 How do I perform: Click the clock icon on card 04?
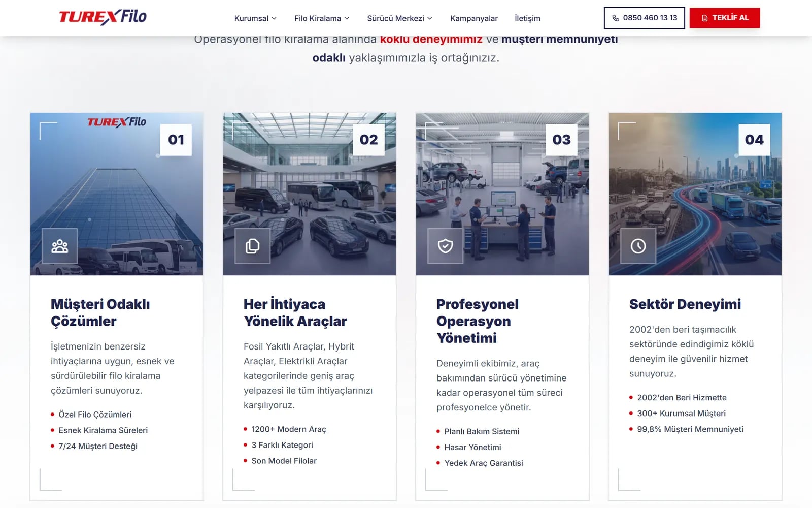point(638,246)
